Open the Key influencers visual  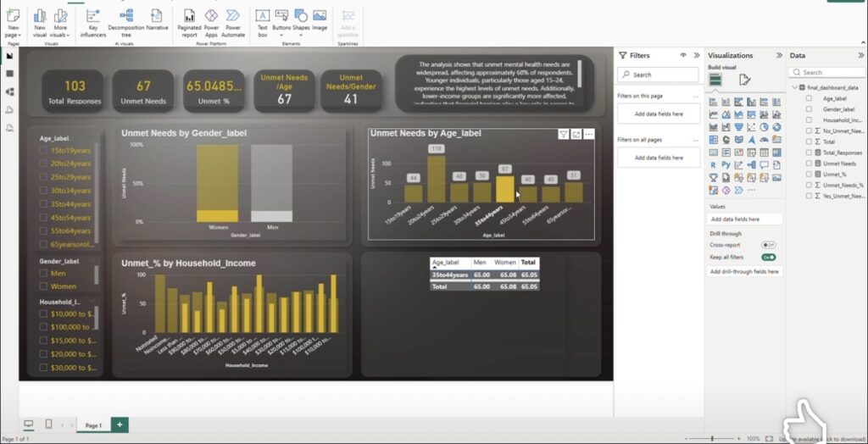point(93,22)
